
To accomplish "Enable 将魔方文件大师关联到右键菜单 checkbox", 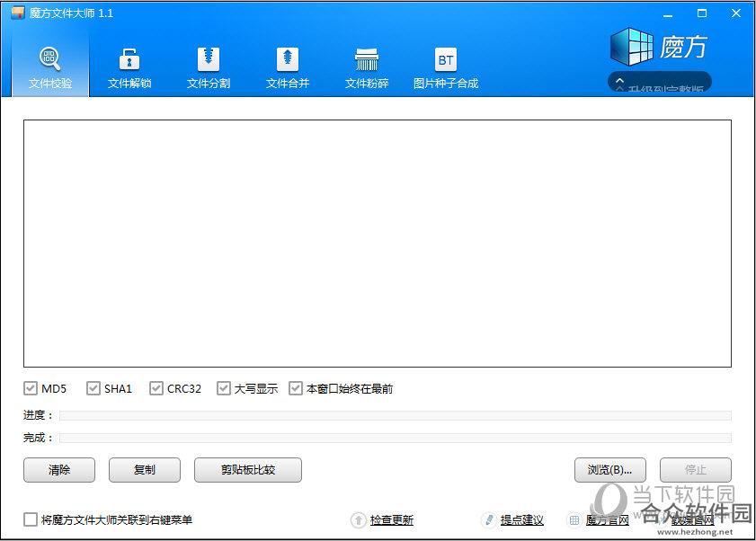I will 31,519.
